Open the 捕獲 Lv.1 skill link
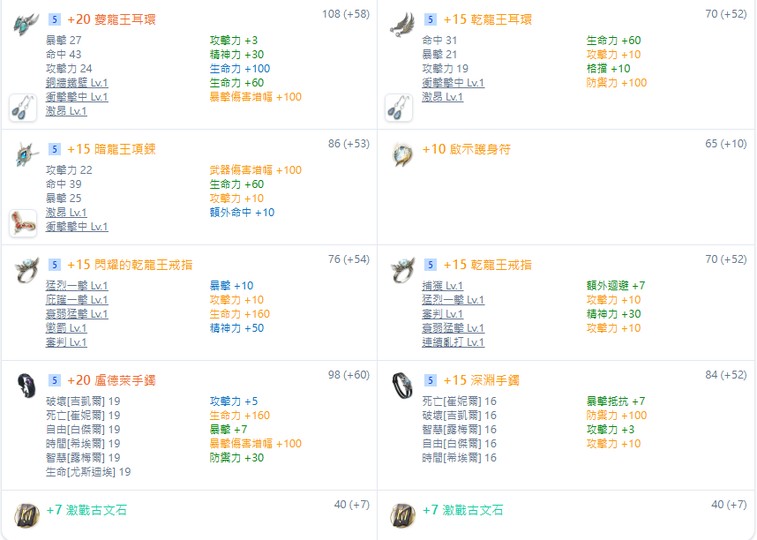 coord(442,286)
